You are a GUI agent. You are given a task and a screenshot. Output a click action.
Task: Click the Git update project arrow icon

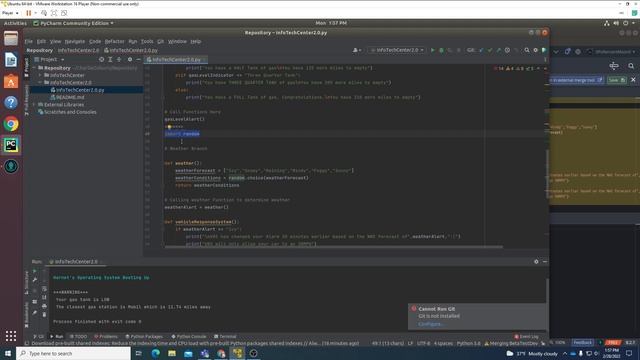pyautogui.click(x=481, y=50)
